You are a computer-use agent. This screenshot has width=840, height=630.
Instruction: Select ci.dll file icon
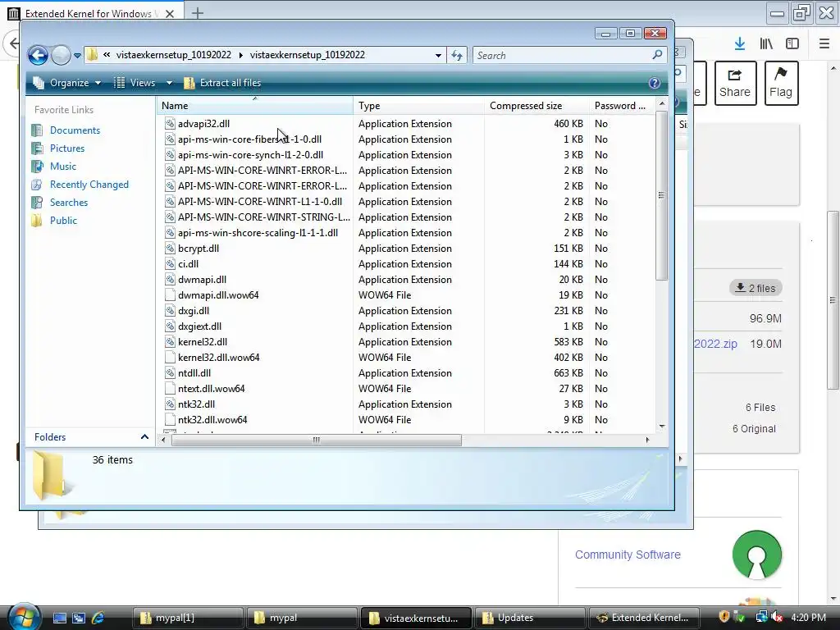click(170, 264)
